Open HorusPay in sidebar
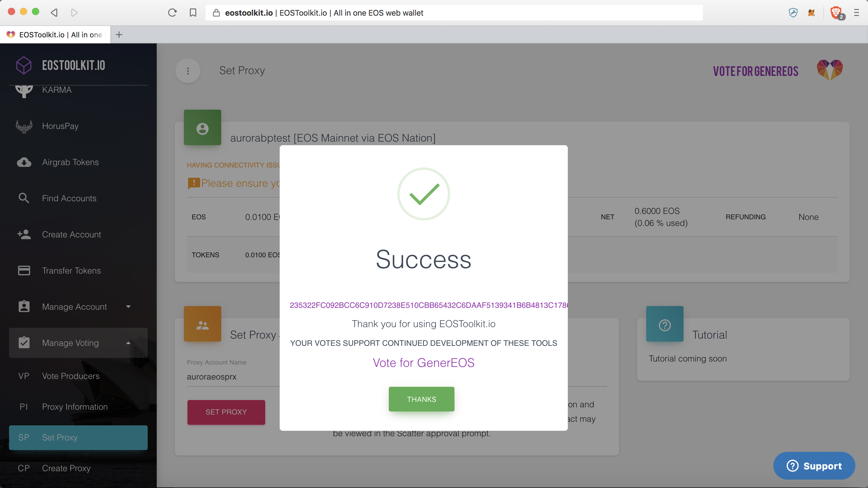The image size is (868, 488). [78, 126]
